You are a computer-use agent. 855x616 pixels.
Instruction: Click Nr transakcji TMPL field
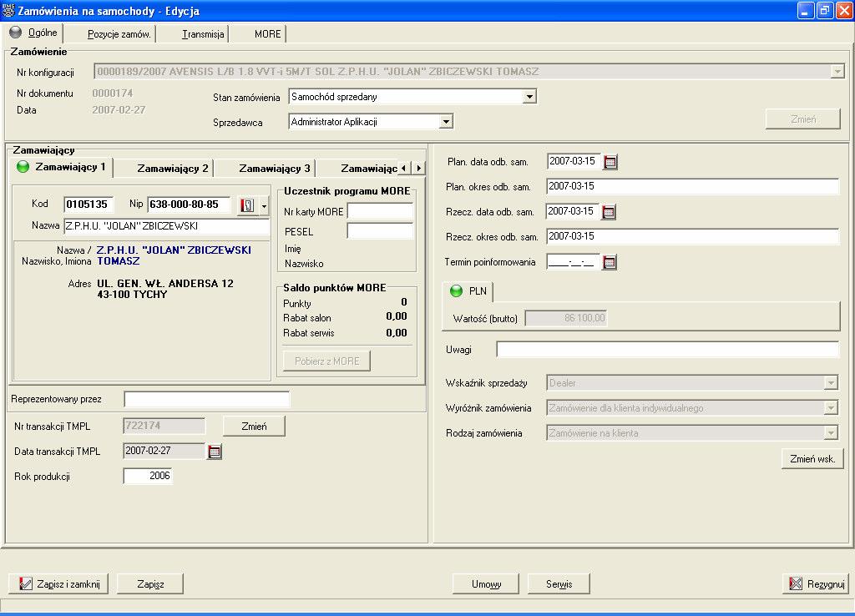tap(164, 426)
